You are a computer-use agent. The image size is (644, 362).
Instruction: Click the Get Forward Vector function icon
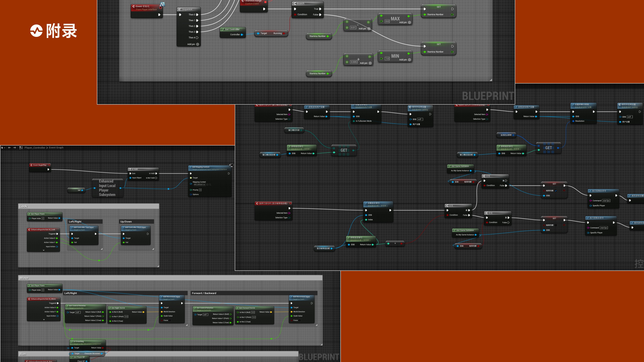click(237, 308)
